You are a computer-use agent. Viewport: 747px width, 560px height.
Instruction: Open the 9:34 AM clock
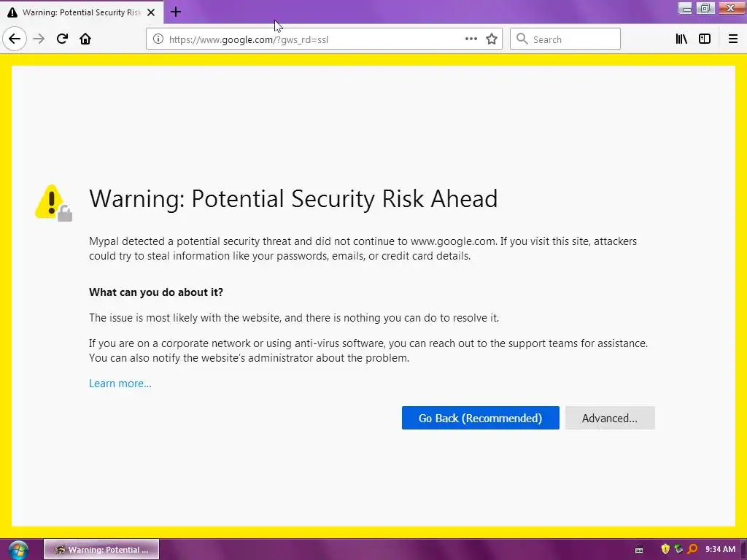click(x=720, y=549)
